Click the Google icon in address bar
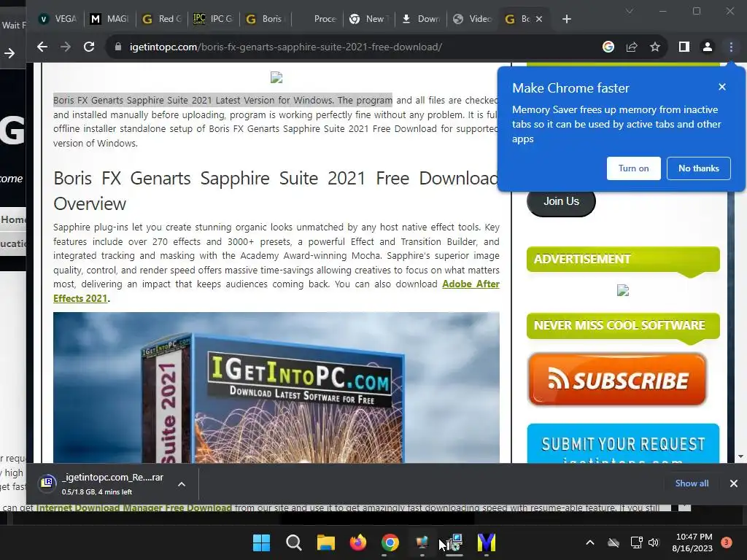This screenshot has height=560, width=747. 608,47
